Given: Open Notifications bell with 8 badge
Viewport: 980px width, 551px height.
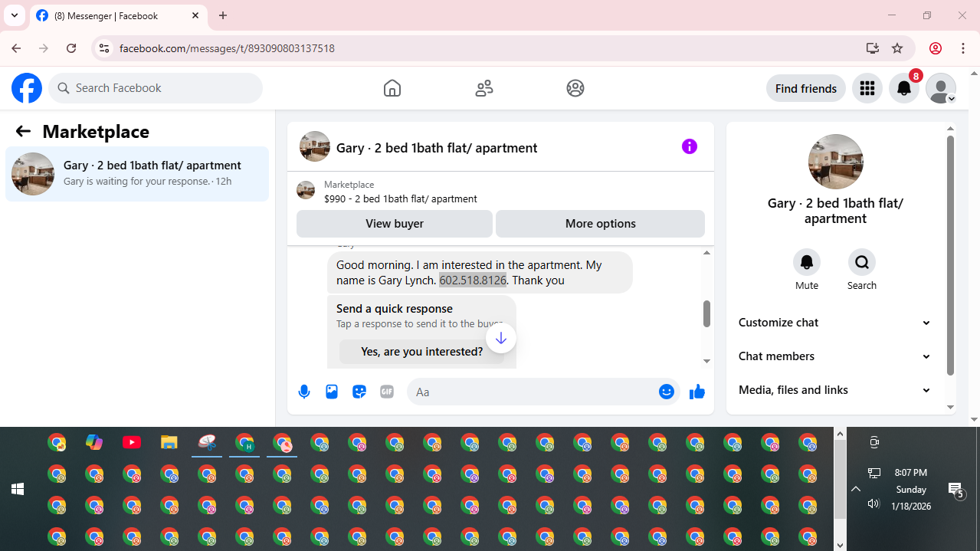Looking at the screenshot, I should point(904,88).
